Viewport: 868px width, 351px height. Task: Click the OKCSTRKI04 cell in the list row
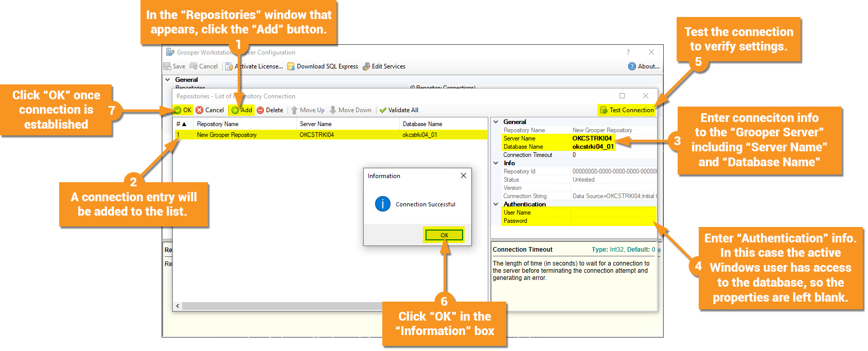point(317,135)
